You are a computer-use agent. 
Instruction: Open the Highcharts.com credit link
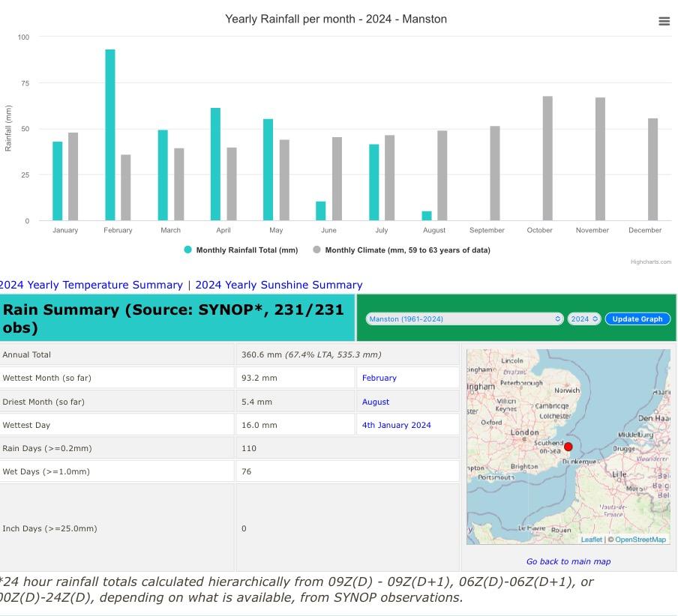(x=650, y=262)
